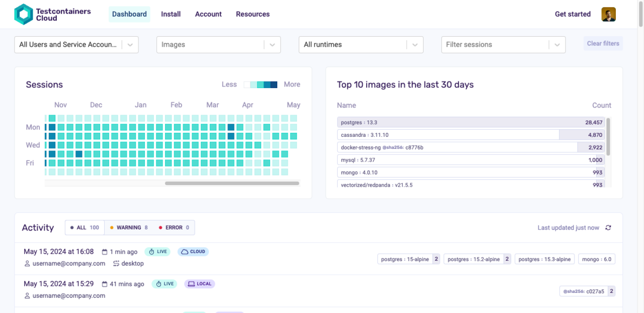The image size is (644, 313).
Task: Click the LOCAL runtime badge on the 15:29 session
Action: (199, 283)
